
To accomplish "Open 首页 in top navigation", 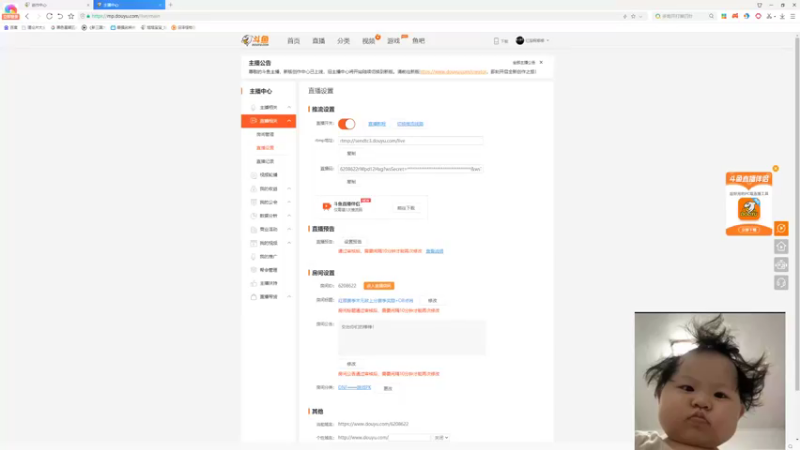I will pos(293,41).
